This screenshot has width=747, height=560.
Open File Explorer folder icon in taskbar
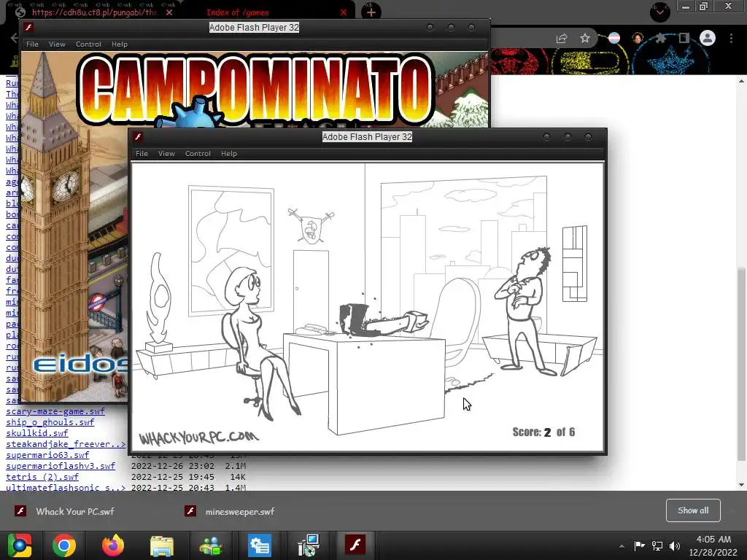[161, 545]
